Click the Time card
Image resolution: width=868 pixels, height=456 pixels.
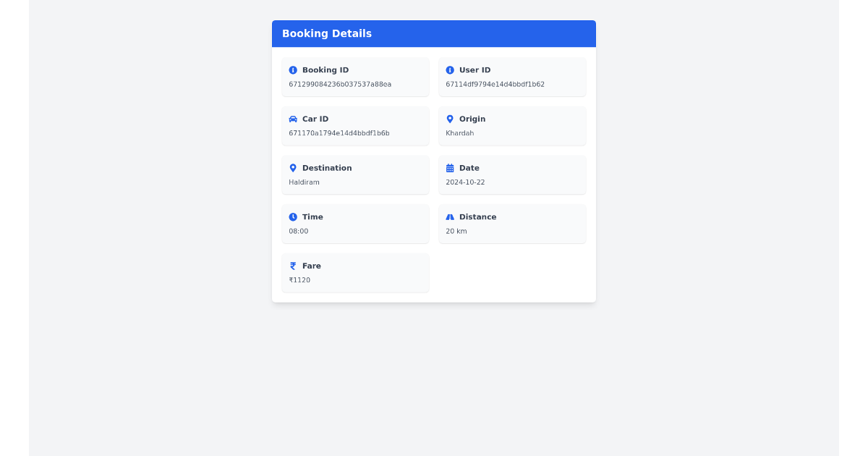pos(355,224)
